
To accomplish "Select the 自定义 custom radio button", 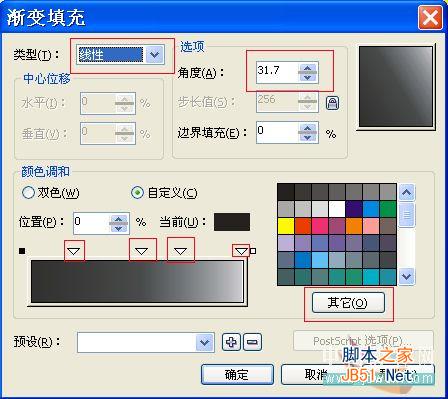I will coord(137,192).
